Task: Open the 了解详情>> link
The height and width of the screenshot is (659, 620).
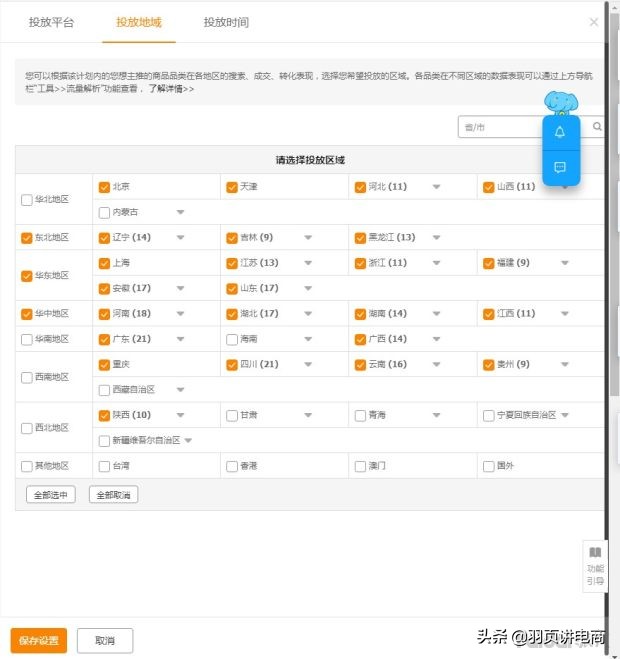Action: pyautogui.click(x=171, y=89)
